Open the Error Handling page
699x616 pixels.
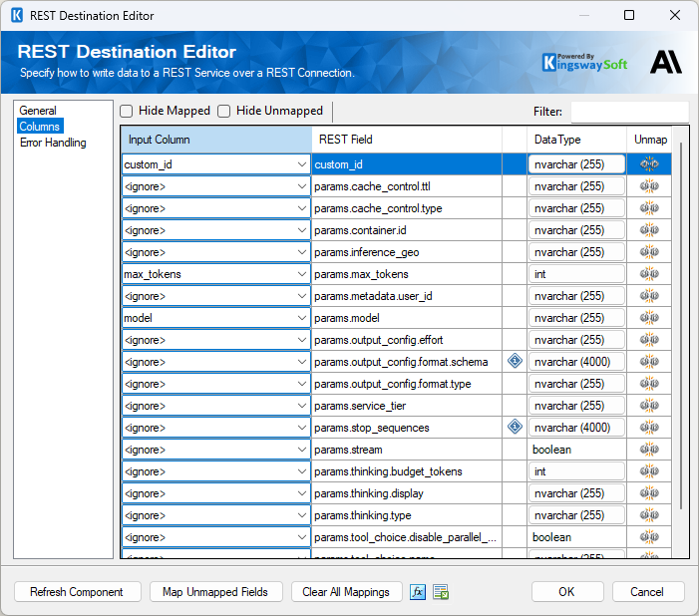pyautogui.click(x=53, y=143)
